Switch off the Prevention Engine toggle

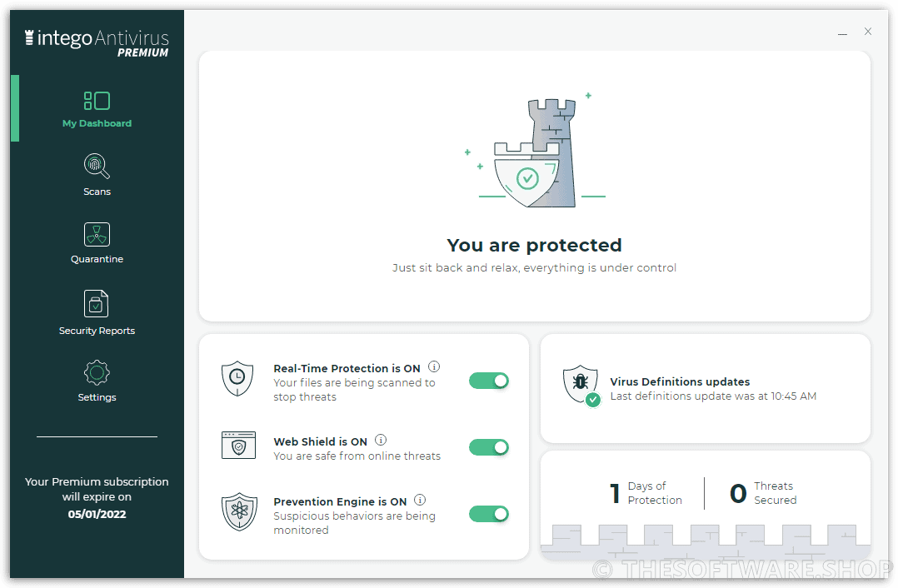pyautogui.click(x=489, y=514)
